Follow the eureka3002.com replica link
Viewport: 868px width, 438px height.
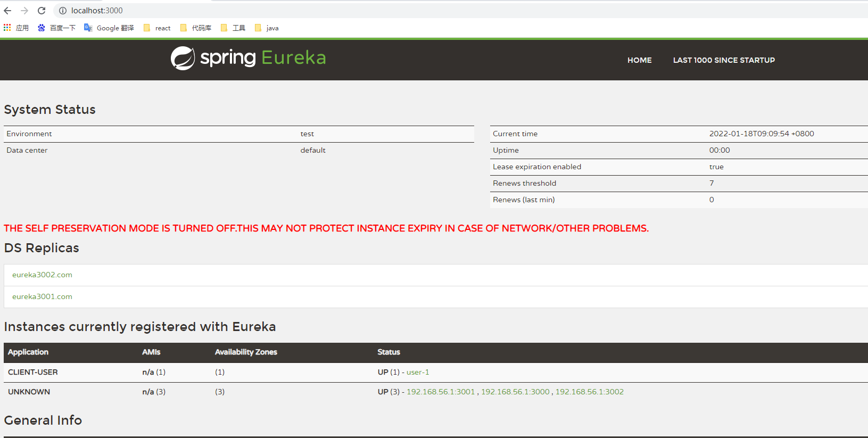[42, 275]
